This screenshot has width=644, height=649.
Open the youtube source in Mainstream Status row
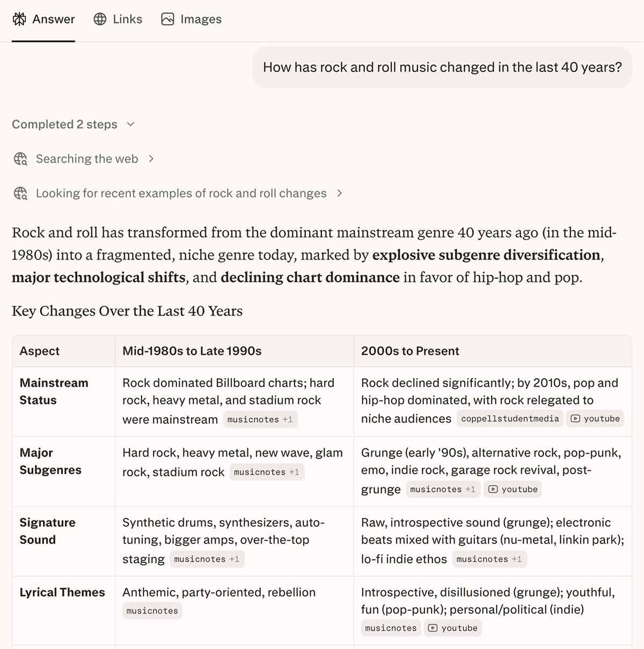[x=595, y=418]
